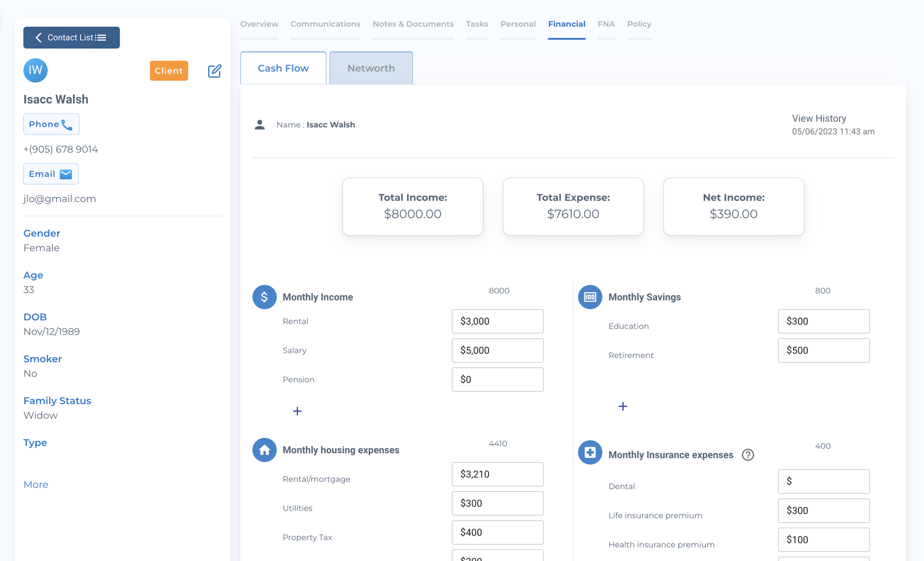Switch to the Networth tab
Image resolution: width=924 pixels, height=561 pixels.
tap(371, 68)
